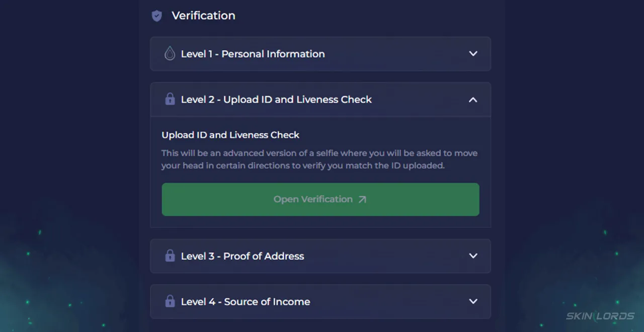Click the Open Verification text label
644x332 pixels.
click(313, 199)
